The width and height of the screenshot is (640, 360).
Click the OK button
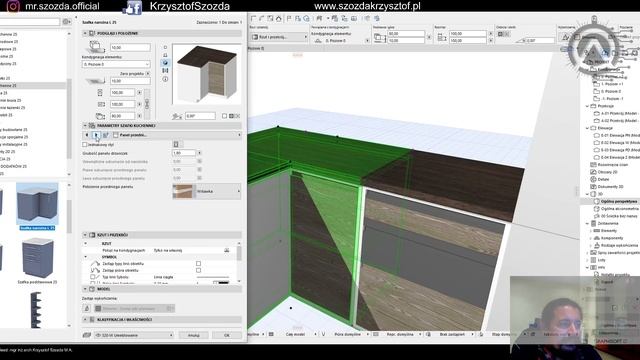point(227,335)
